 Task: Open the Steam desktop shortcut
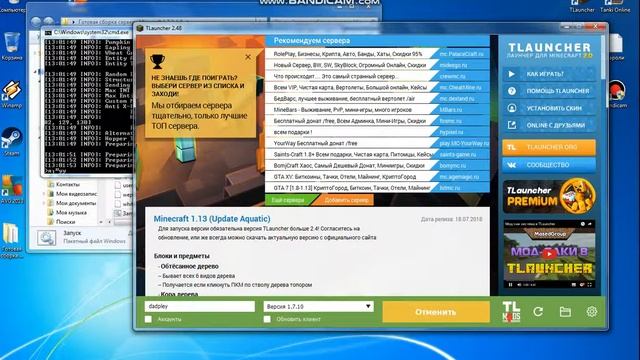11,142
